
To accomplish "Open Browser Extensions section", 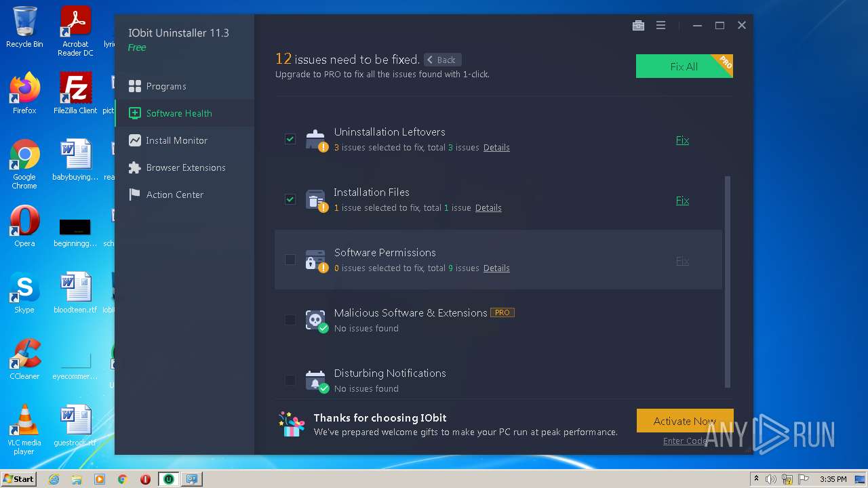I will (x=184, y=167).
